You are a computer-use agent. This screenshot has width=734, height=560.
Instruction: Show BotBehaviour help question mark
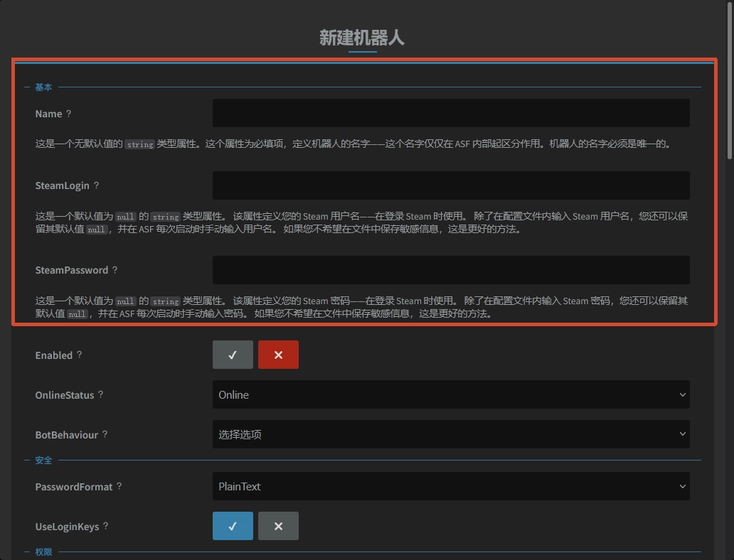pyautogui.click(x=105, y=434)
